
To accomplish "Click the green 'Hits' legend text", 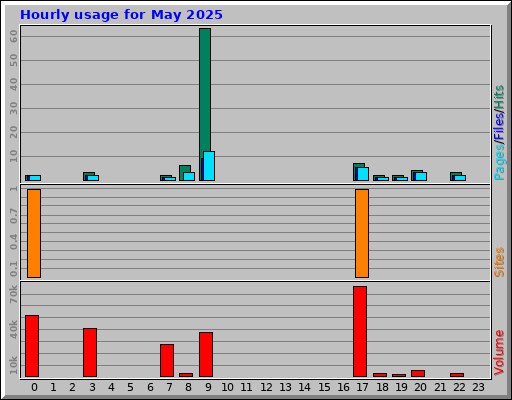I will point(499,97).
